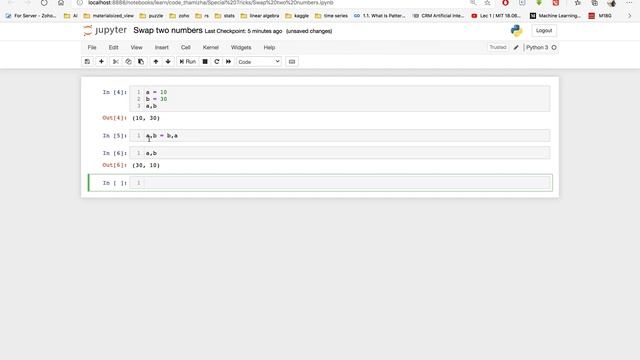Click code cell In [5] with a,b = b,a

tap(340, 136)
